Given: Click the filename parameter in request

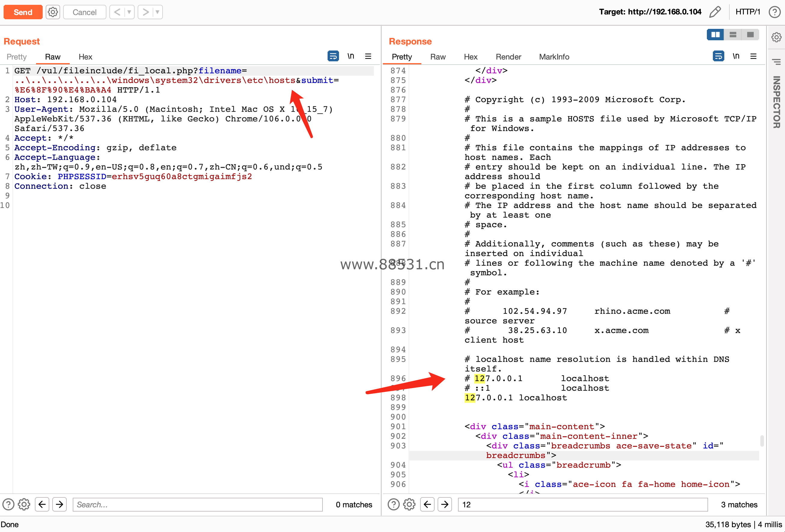Looking at the screenshot, I should [x=220, y=71].
